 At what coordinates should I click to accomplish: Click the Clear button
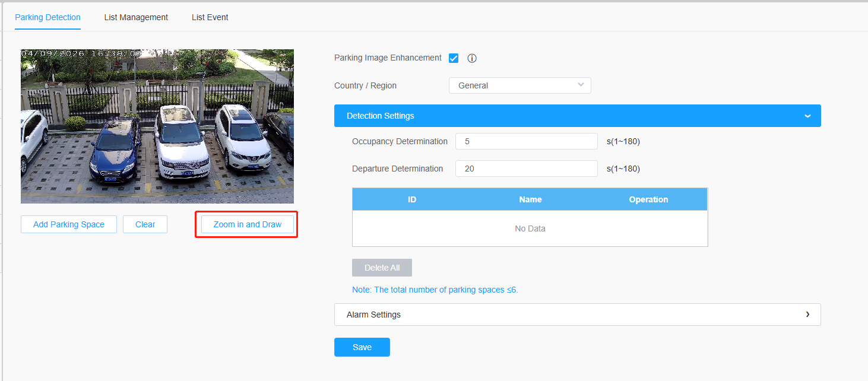[145, 224]
